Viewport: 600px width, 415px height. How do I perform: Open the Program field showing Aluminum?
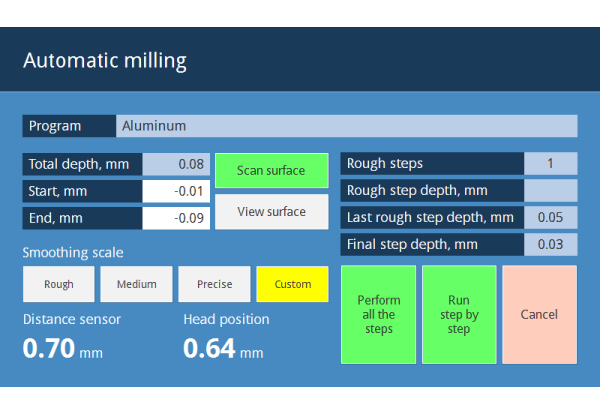click(347, 126)
